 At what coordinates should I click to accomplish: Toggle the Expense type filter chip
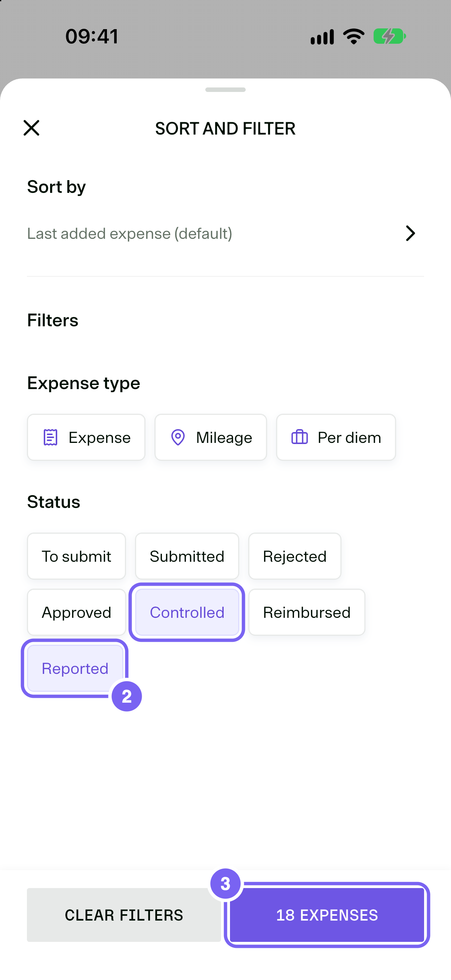[86, 437]
